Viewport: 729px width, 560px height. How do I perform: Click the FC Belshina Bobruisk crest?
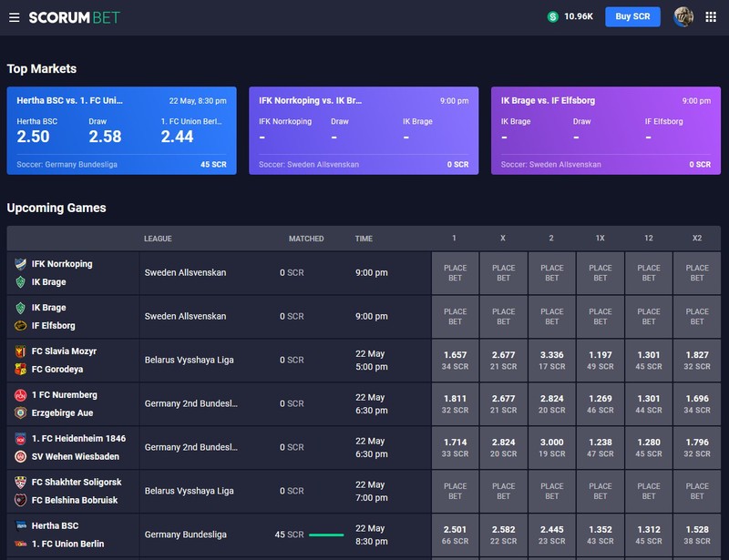[20, 501]
